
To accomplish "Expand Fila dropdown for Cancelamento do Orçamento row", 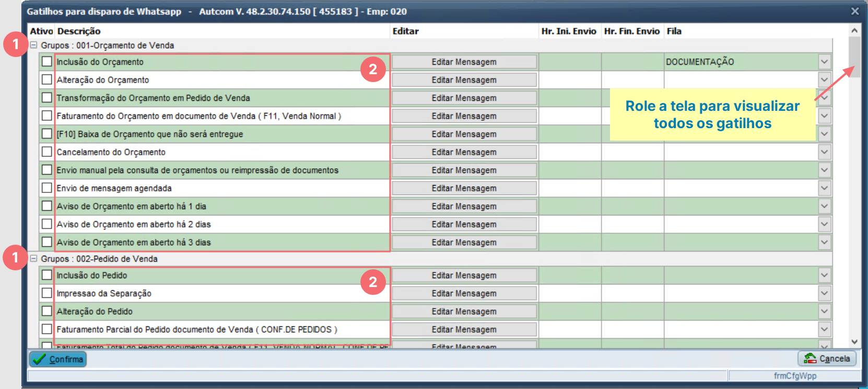I will pos(824,152).
